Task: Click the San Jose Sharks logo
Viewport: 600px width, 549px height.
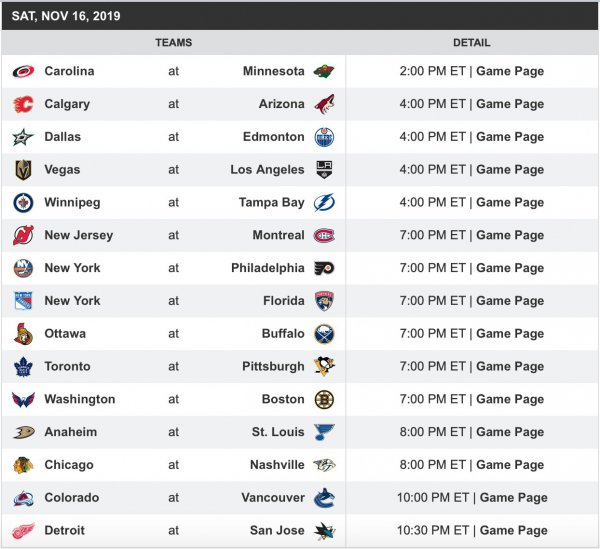Action: click(324, 531)
